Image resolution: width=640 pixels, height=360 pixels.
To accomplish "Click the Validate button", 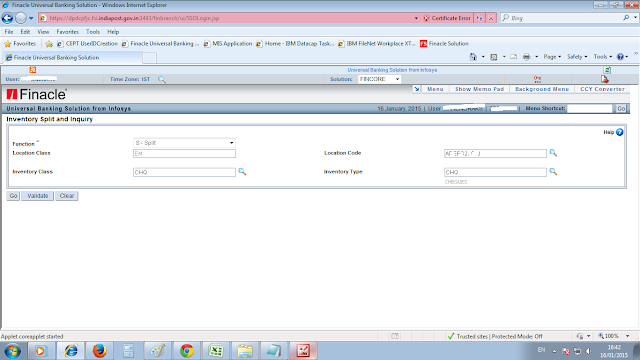I will coord(38,196).
